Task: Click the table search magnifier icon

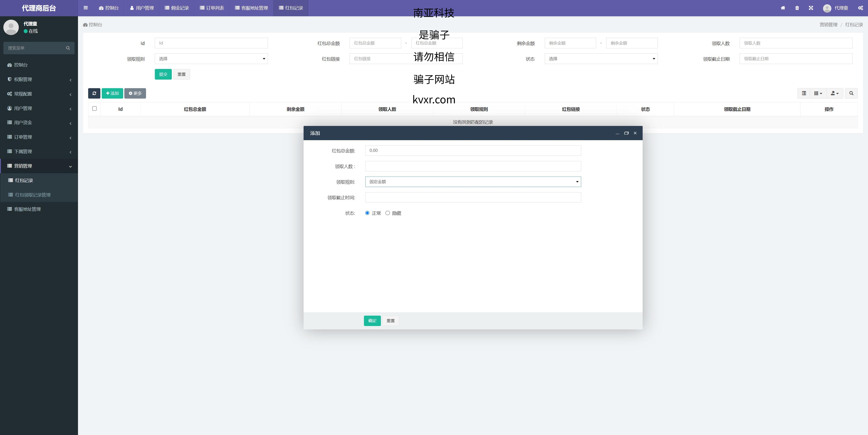Action: [x=851, y=93]
